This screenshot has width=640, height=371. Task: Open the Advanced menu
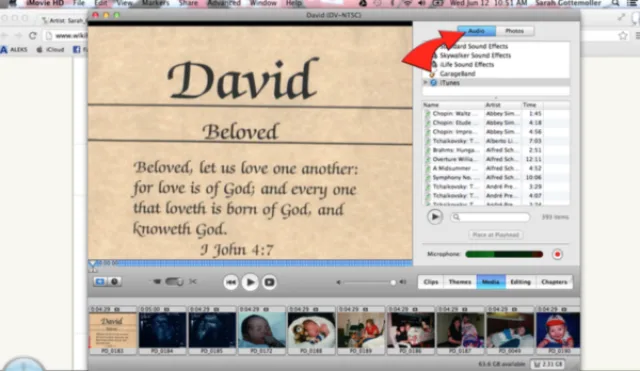[224, 3]
